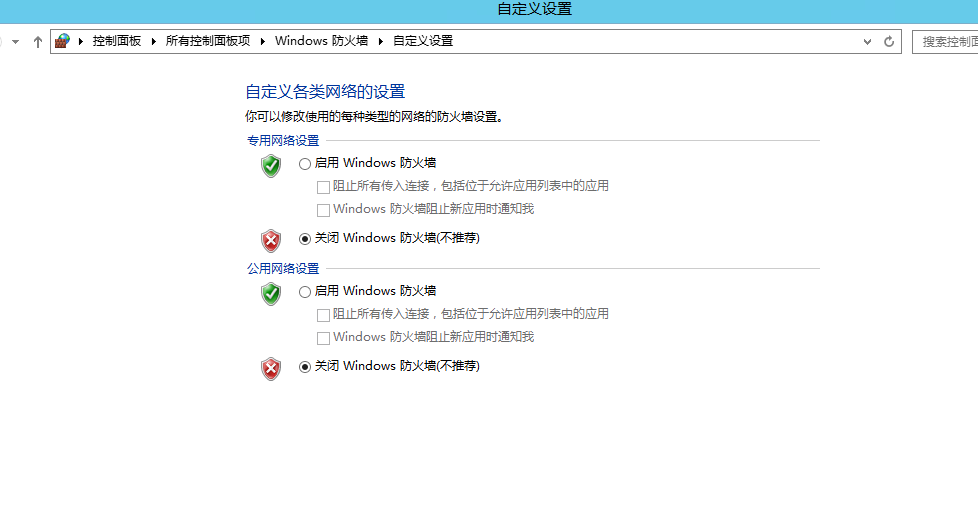Go to Windows 防火墙 breadcrumb
Image resolution: width=978 pixels, height=532 pixels.
coord(321,41)
